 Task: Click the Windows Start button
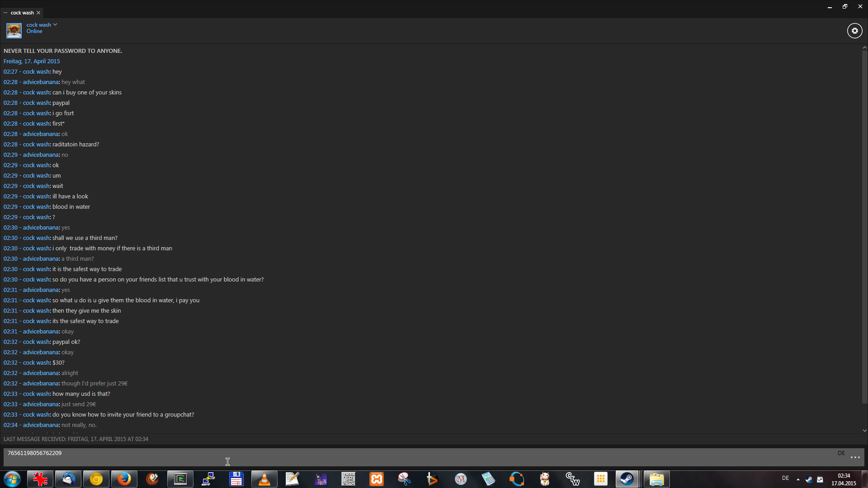12,479
